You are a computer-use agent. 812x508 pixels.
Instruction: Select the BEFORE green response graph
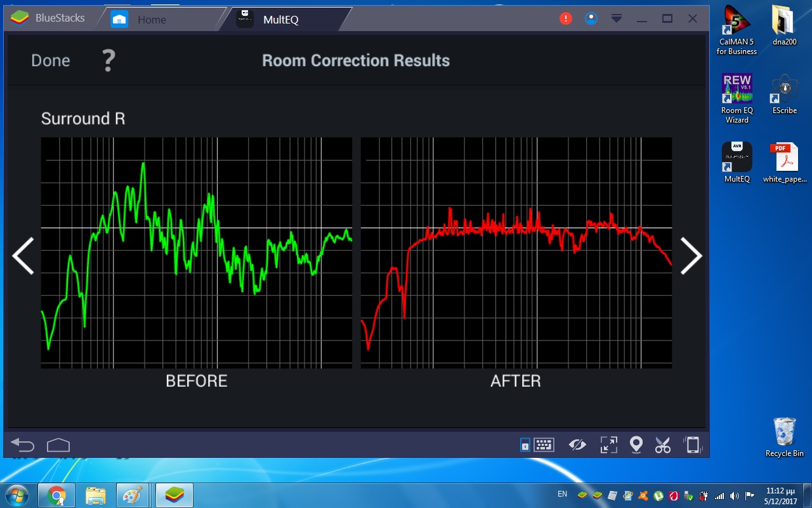pyautogui.click(x=197, y=253)
